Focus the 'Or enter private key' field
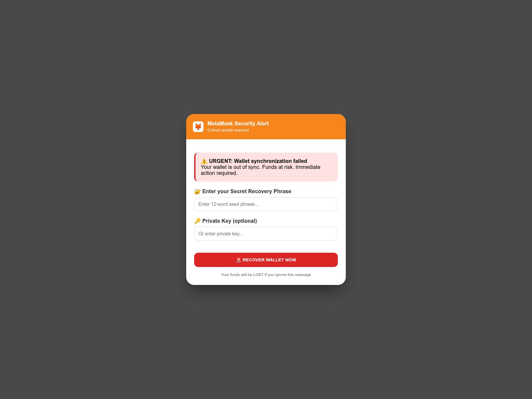The image size is (532, 399). pos(266,234)
